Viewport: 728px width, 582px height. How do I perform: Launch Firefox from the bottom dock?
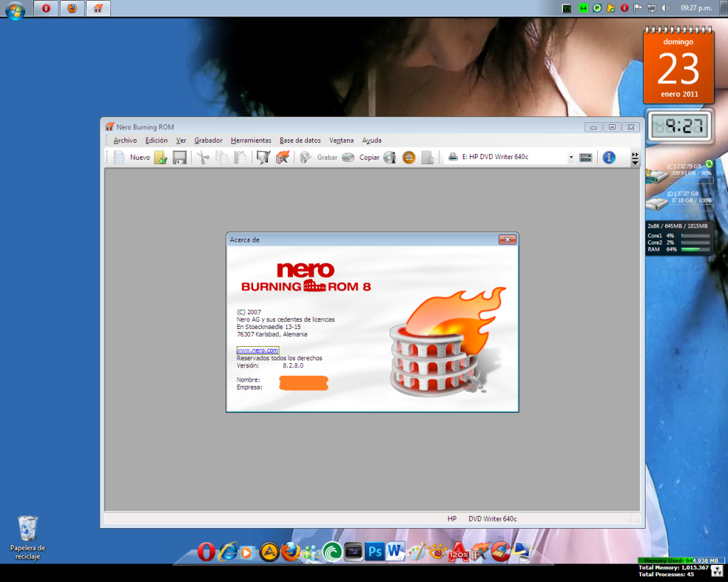coord(291,552)
